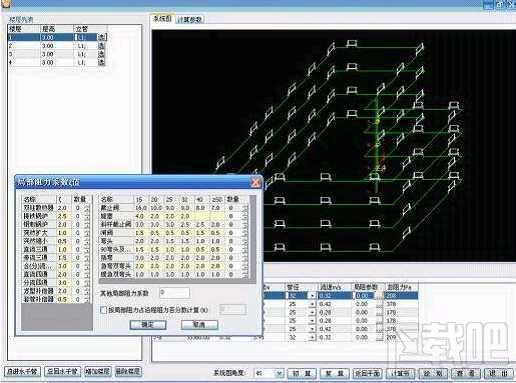The width and height of the screenshot is (516, 383).
Task: Click the 总进水干管 button
Action: coord(22,371)
